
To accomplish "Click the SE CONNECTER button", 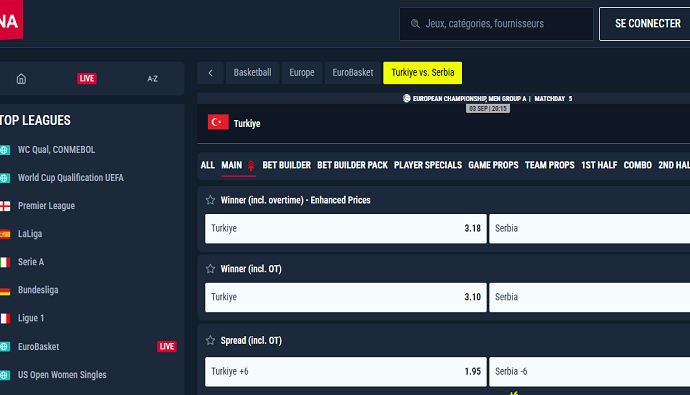I will point(645,24).
